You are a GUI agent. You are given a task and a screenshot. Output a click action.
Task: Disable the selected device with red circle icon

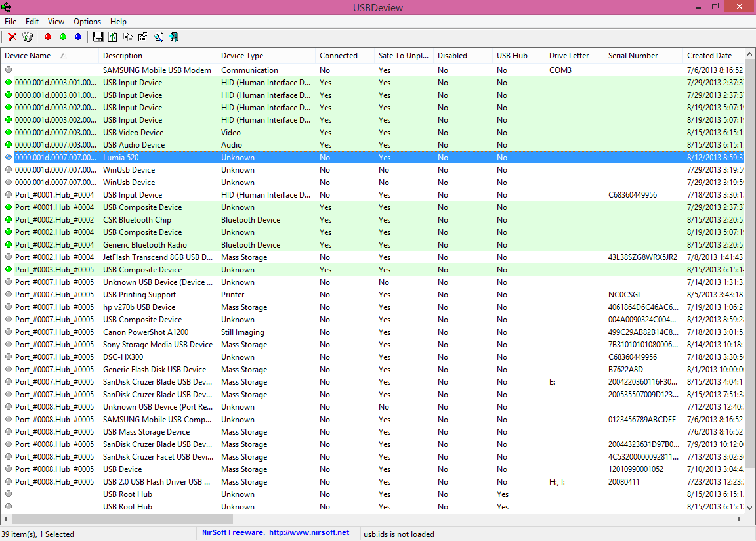pos(47,37)
